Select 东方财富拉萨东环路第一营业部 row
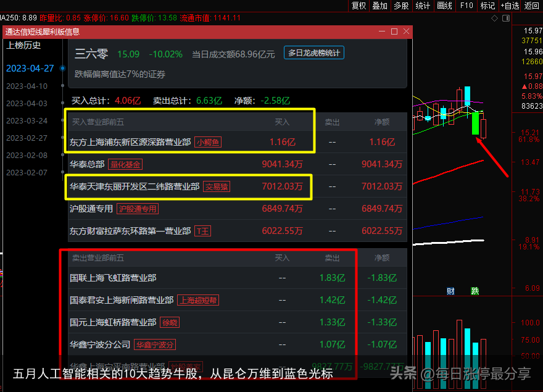The height and width of the screenshot is (392, 543). tap(237, 231)
